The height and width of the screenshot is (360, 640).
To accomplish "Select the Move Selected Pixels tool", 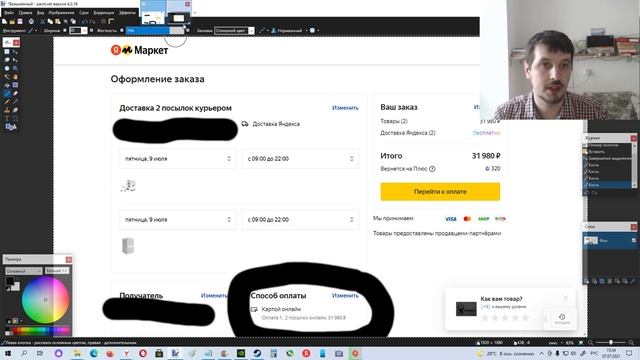I will click(x=15, y=52).
